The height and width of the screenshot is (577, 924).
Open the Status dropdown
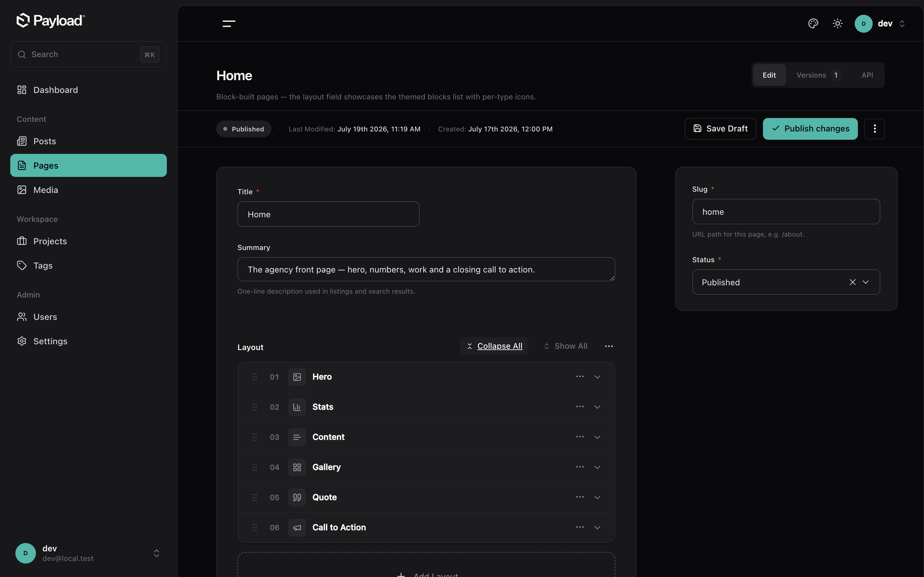pyautogui.click(x=866, y=282)
